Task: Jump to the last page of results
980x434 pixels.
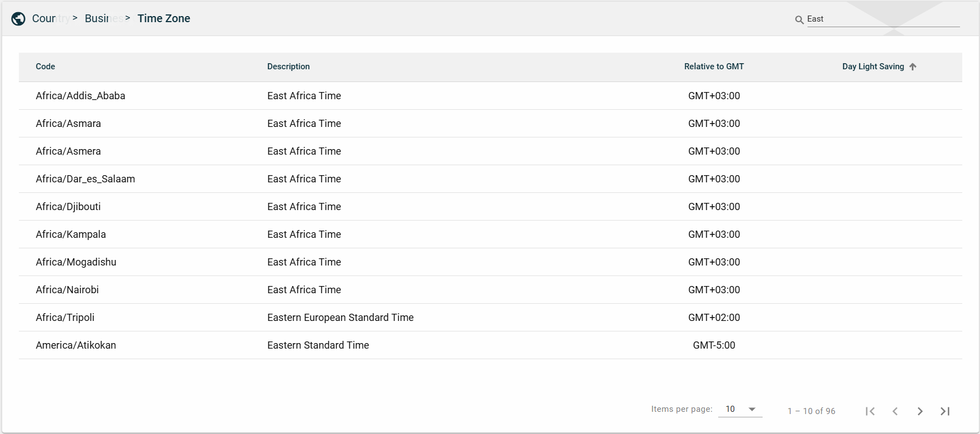Action: tap(945, 411)
